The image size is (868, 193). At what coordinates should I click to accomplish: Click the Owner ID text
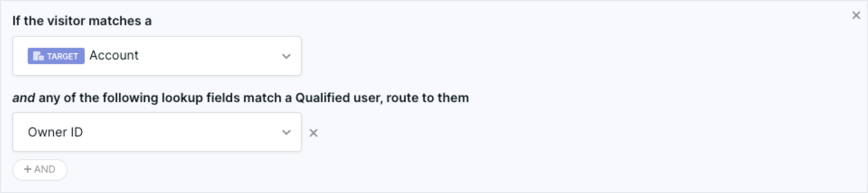(x=55, y=132)
